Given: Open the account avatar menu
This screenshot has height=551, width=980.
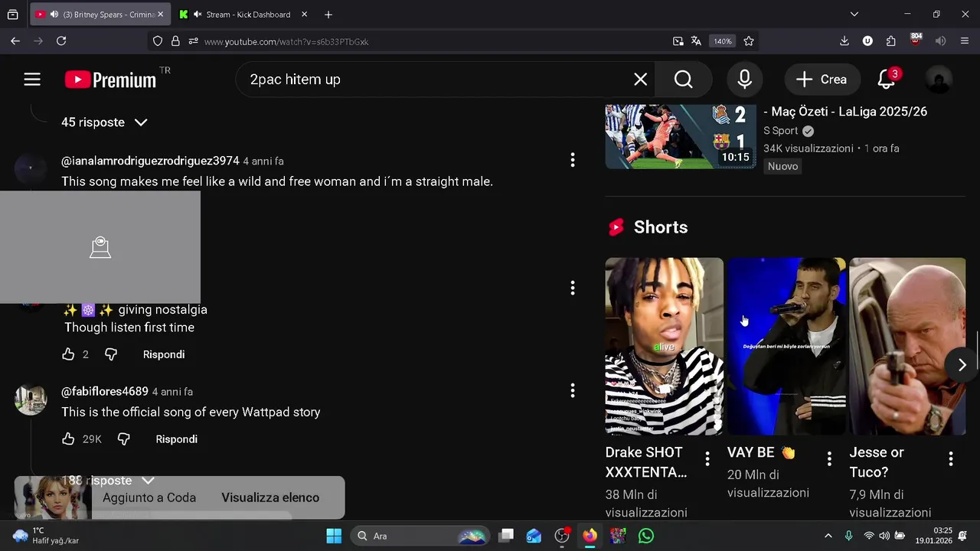Looking at the screenshot, I should (x=939, y=80).
